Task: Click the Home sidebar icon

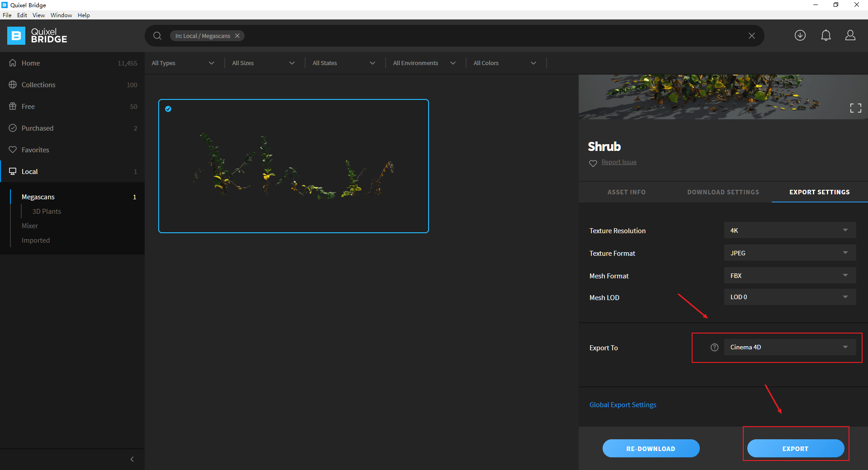Action: (x=13, y=63)
